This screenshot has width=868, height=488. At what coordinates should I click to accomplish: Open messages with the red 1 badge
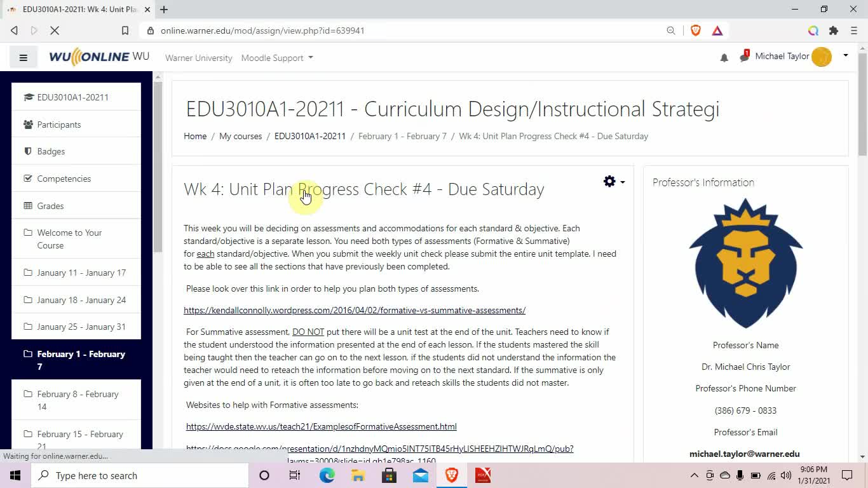click(744, 57)
